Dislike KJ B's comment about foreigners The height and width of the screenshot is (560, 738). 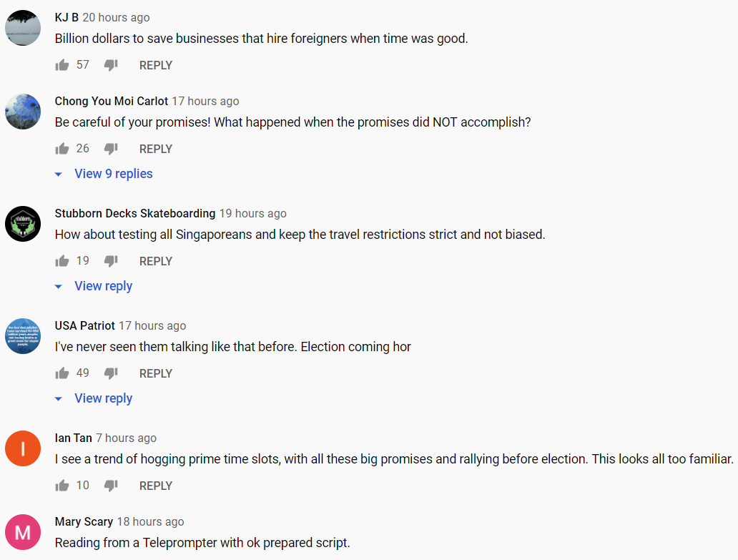111,65
